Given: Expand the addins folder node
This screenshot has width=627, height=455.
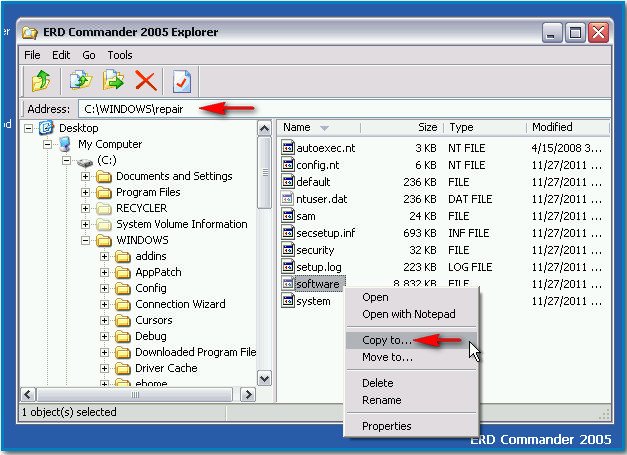Looking at the screenshot, I should [104, 256].
